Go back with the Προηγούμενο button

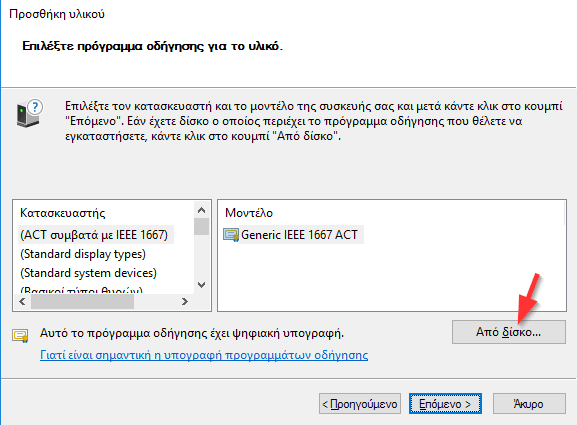[360, 404]
